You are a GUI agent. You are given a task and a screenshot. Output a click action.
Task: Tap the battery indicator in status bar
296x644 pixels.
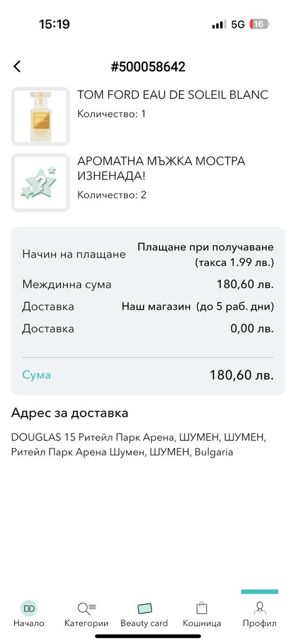click(x=259, y=24)
